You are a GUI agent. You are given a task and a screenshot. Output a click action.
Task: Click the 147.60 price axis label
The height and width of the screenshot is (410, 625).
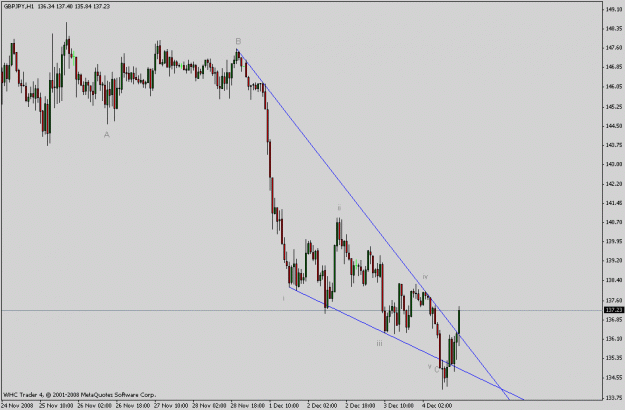tap(614, 47)
